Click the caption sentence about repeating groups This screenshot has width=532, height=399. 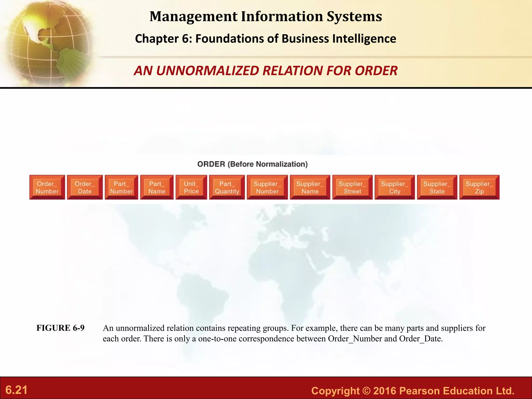[196, 328]
